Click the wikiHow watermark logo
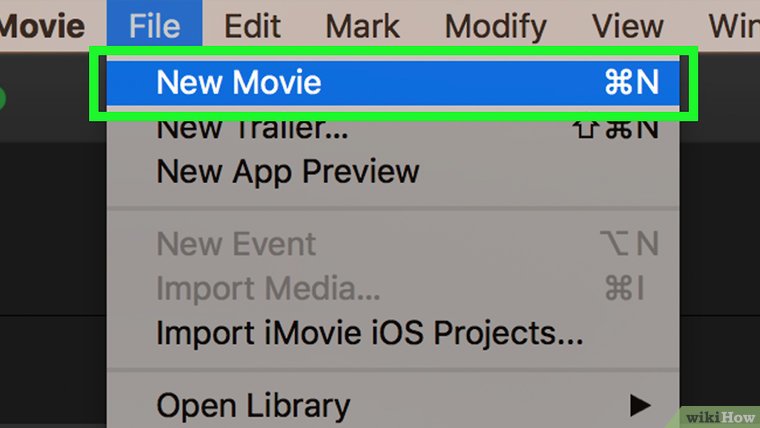The height and width of the screenshot is (428, 760). coord(718,413)
